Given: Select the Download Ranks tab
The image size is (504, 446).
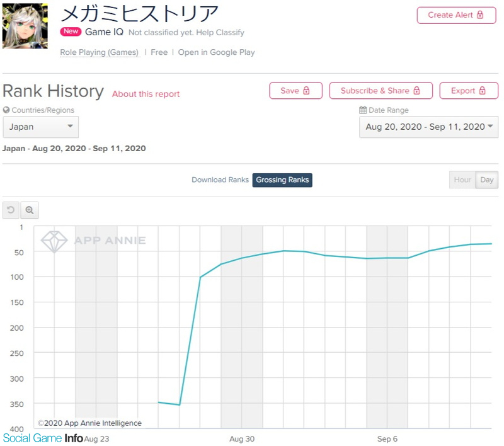Looking at the screenshot, I should [220, 180].
